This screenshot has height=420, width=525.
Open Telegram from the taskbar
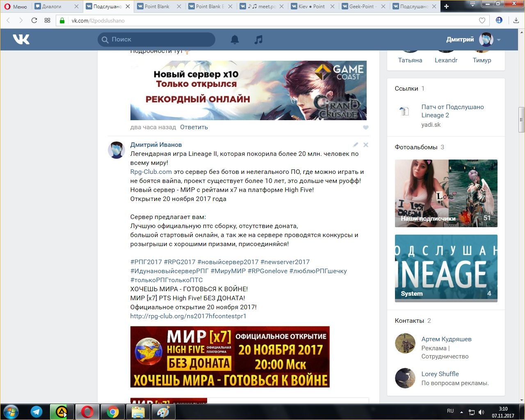(x=37, y=412)
